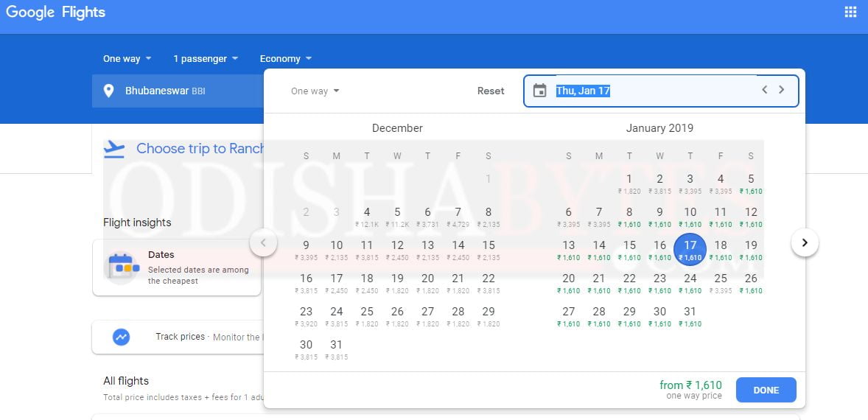Select January 17 in the calendar
This screenshot has width=868, height=420.
point(690,249)
